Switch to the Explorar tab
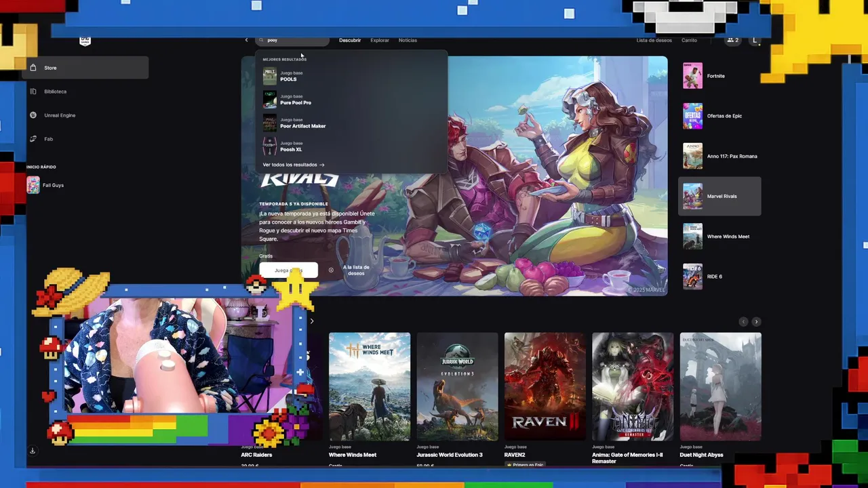Screen dimensions: 868x488 (380, 40)
